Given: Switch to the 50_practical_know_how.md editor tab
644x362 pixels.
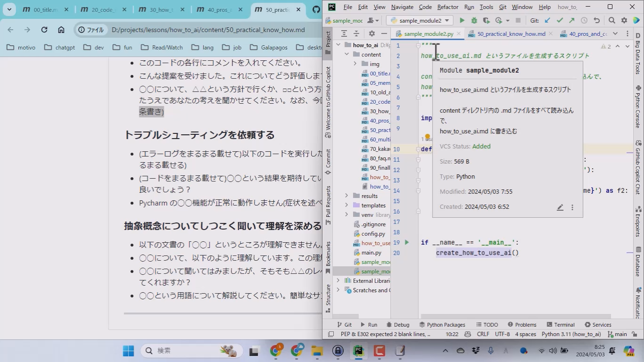Looking at the screenshot, I should click(511, 34).
